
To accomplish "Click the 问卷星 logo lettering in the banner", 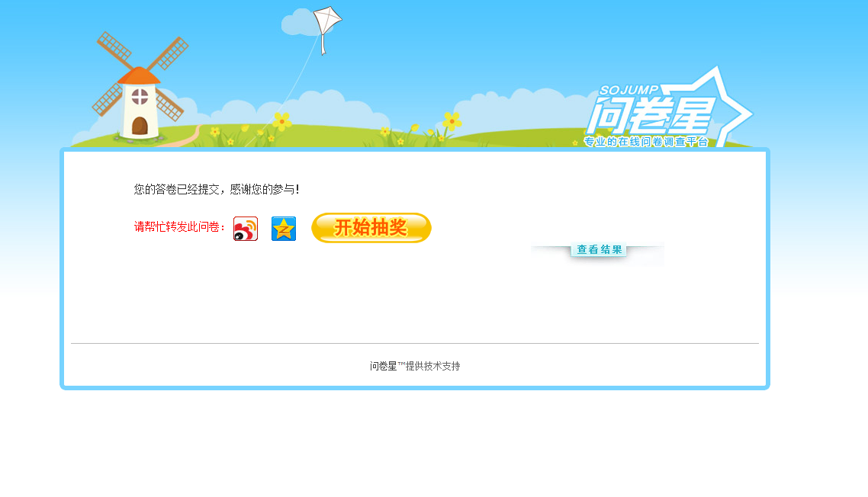I will pos(650,116).
